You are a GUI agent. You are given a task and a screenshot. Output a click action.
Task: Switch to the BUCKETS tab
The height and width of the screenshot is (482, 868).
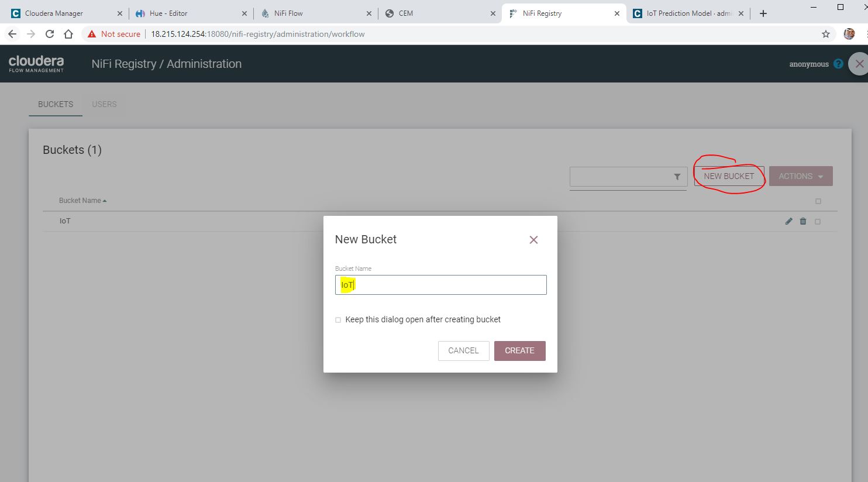pyautogui.click(x=56, y=104)
